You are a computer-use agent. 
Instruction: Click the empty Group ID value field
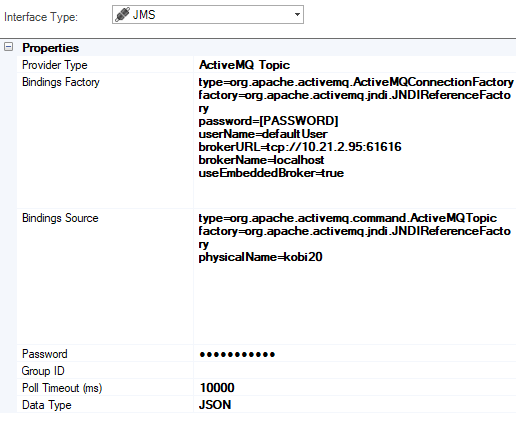(x=355, y=371)
